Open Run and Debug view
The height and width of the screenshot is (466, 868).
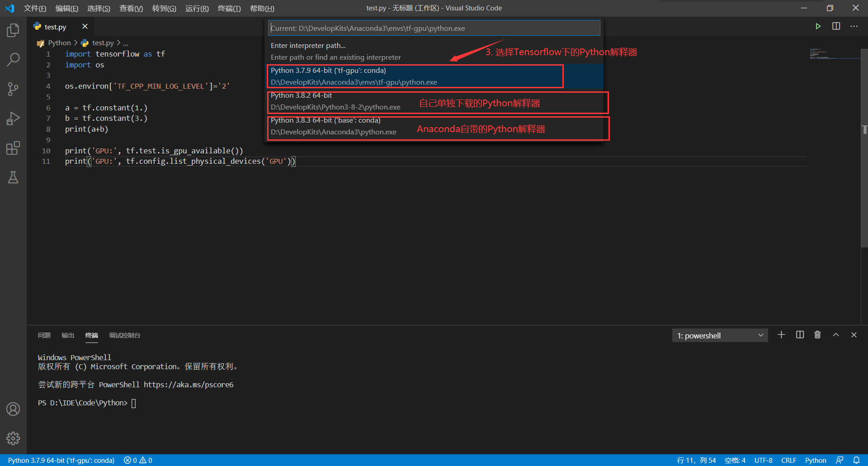pos(13,119)
